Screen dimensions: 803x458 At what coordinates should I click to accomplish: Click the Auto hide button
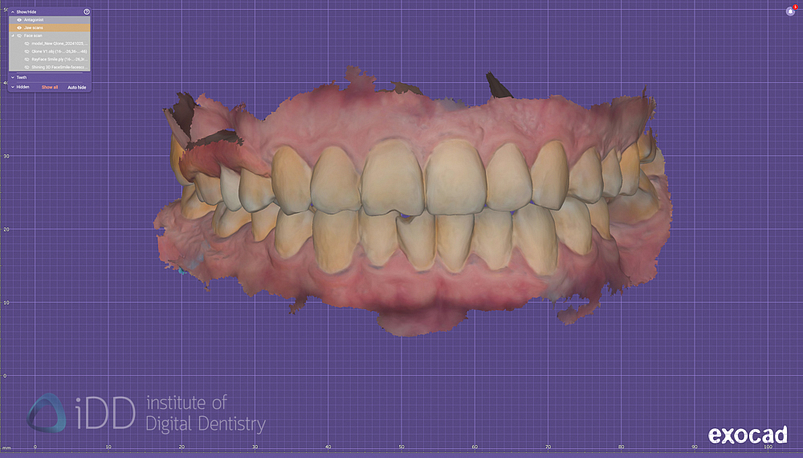[x=77, y=87]
